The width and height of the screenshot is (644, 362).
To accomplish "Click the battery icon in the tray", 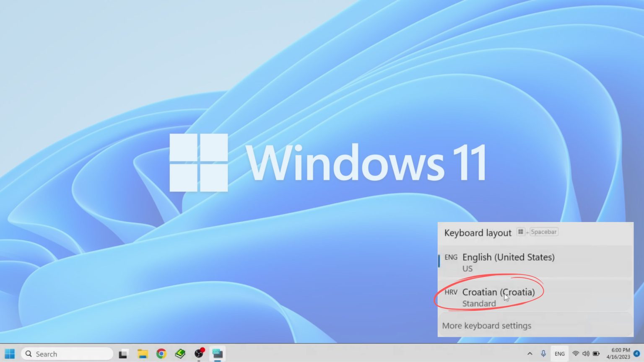I will coord(596,353).
